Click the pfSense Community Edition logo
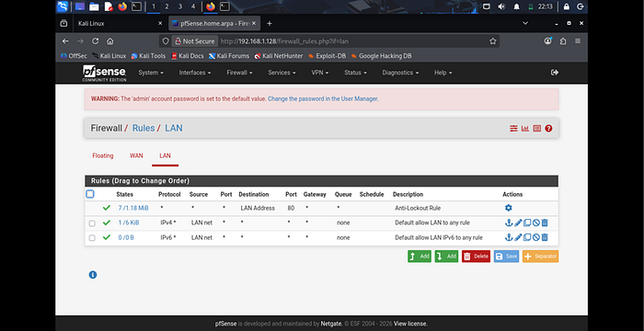Image resolution: width=644 pixels, height=331 pixels. click(104, 74)
